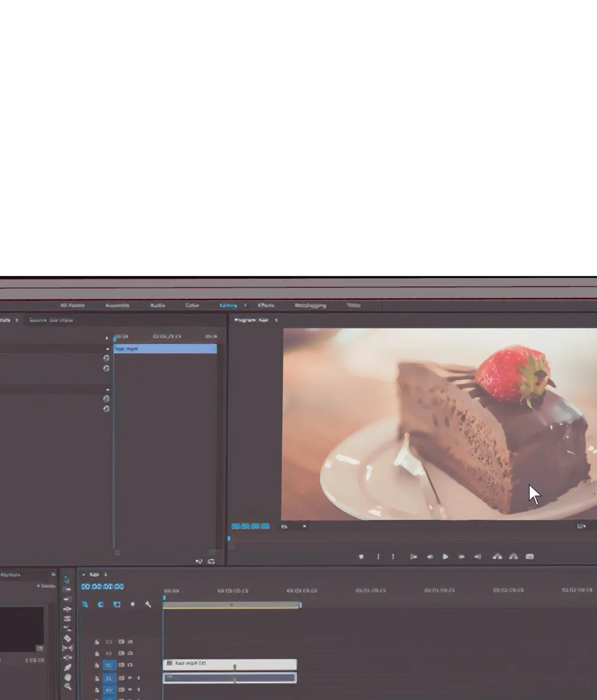597x700 pixels.
Task: Toggle lock on the topmost video track
Action: [x=97, y=642]
